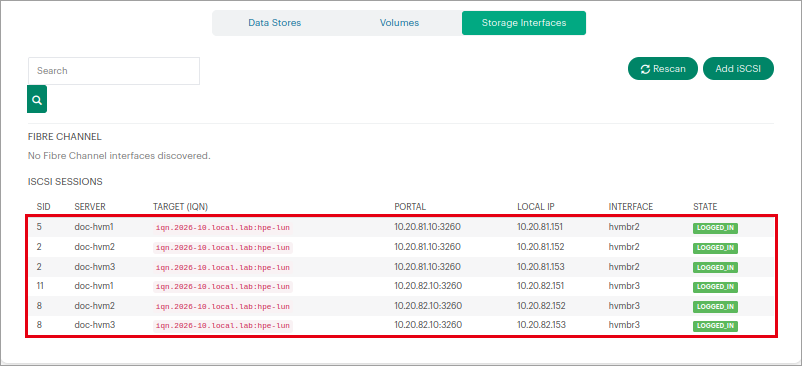Image resolution: width=802 pixels, height=366 pixels.
Task: Click interface hvmbr2 in the 10.20.81.151 row
Action: pos(624,227)
